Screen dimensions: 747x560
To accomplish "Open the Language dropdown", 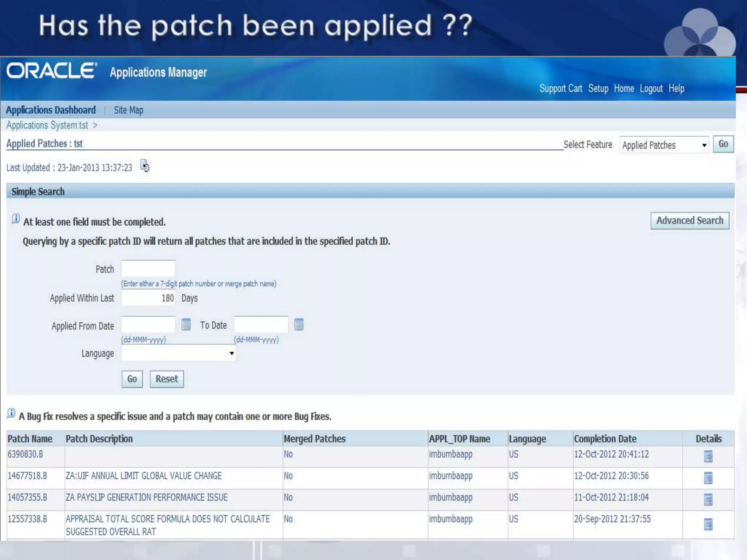I will point(178,353).
